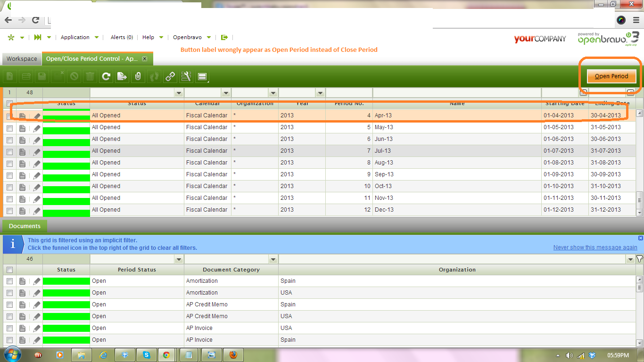The height and width of the screenshot is (362, 644).
Task: Select the checkbox for the Dec-13 row
Action: [x=9, y=210]
